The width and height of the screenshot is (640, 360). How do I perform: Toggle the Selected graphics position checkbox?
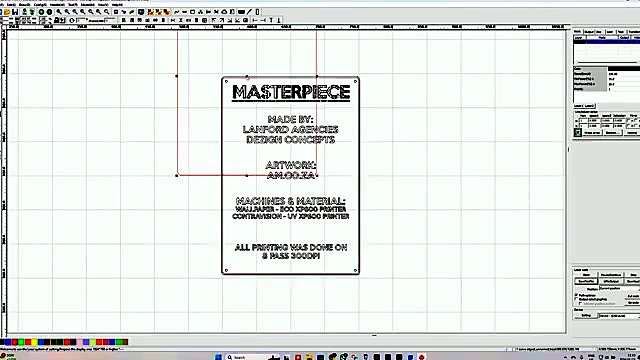pos(580,304)
